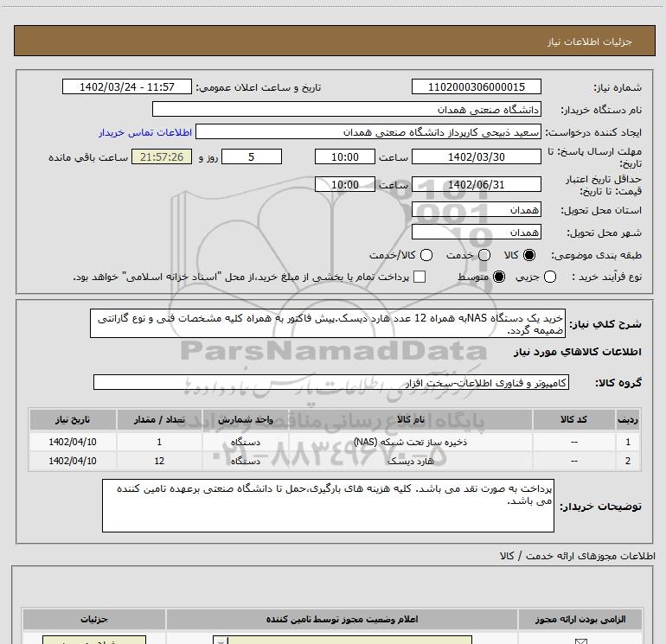Click the remaining time countdown 21:57:26
Image resolution: width=666 pixels, height=644 pixels.
coord(162,156)
